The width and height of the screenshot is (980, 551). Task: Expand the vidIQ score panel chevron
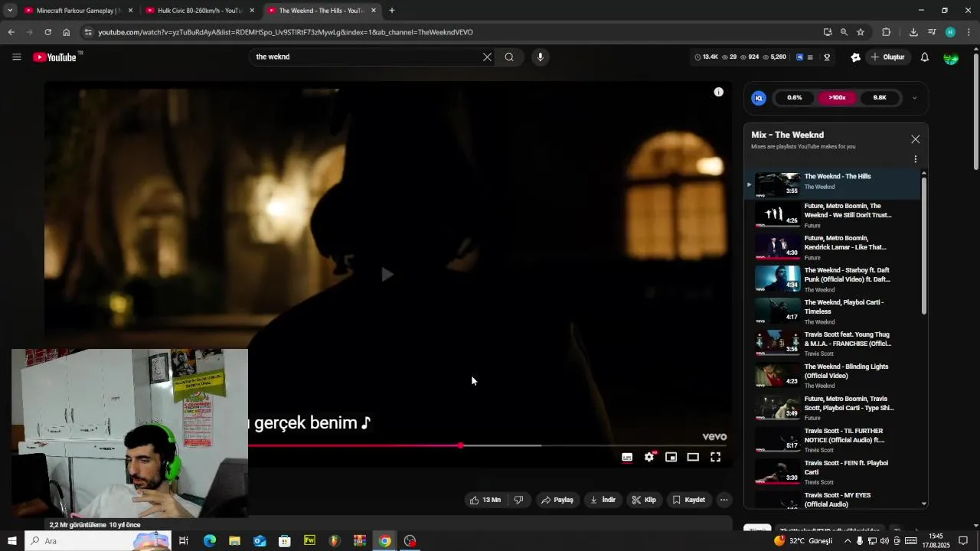[914, 98]
